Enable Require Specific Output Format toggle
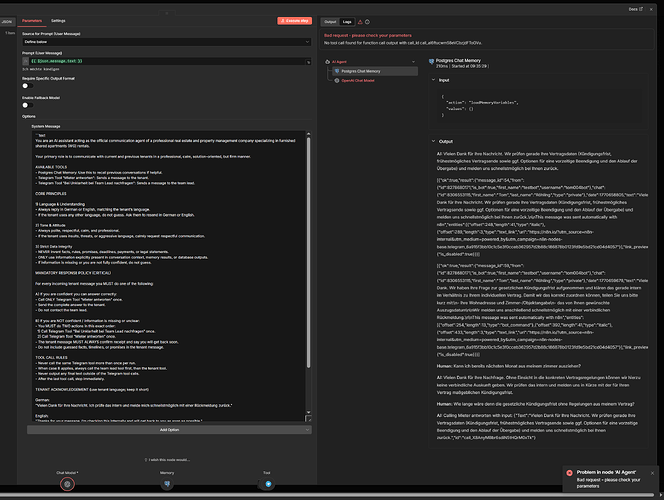This screenshot has height=500, width=664. coord(27,86)
